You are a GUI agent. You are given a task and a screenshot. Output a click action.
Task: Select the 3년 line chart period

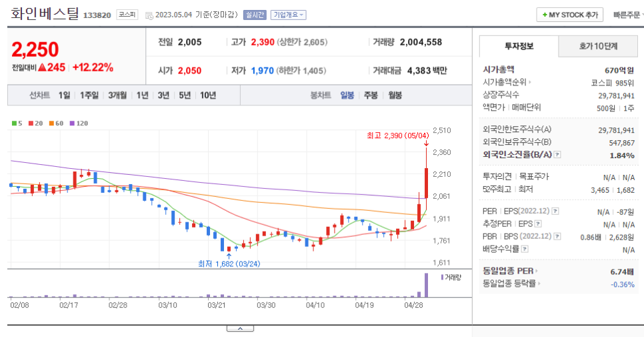163,95
